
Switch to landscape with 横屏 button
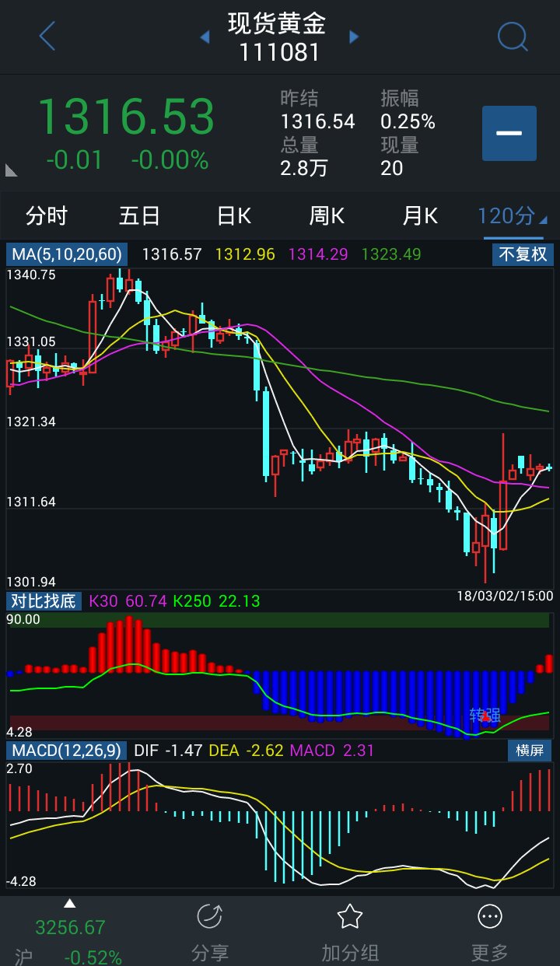tap(530, 751)
